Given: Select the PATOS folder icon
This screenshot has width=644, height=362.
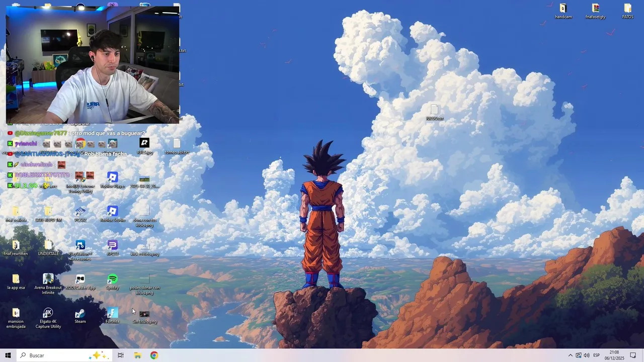Looking at the screenshot, I should click(627, 11).
